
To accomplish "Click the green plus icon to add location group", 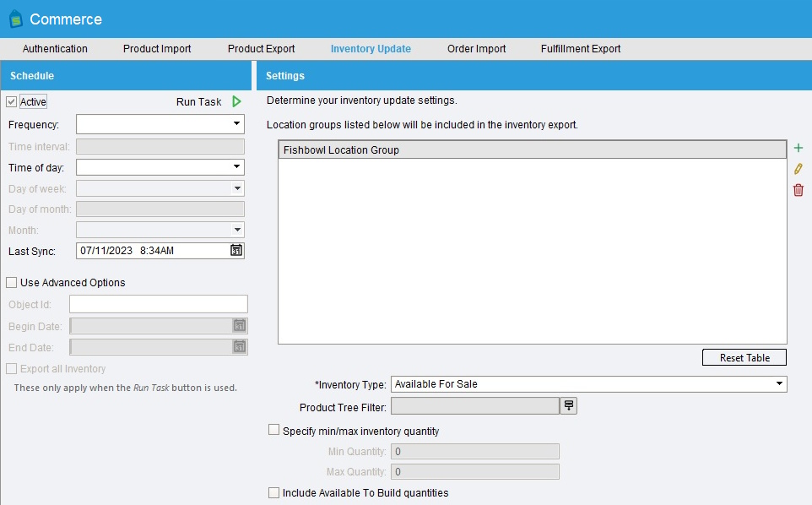I will click(798, 148).
